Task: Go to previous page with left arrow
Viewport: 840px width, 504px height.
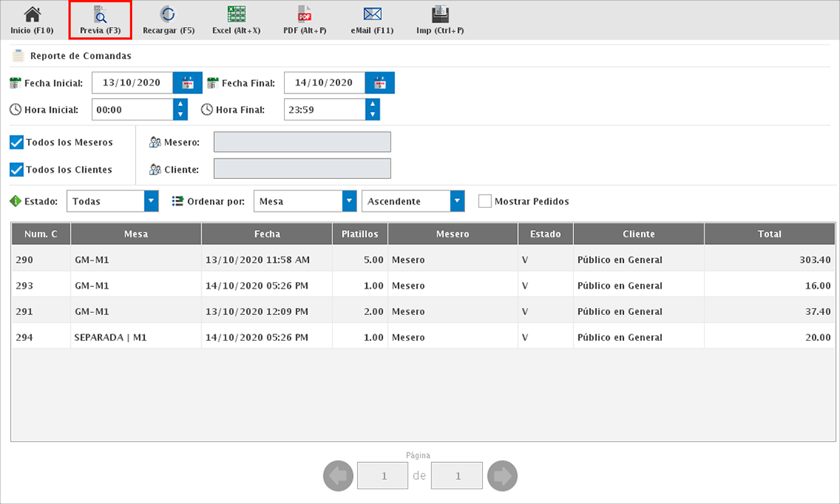Action: pos(338,475)
